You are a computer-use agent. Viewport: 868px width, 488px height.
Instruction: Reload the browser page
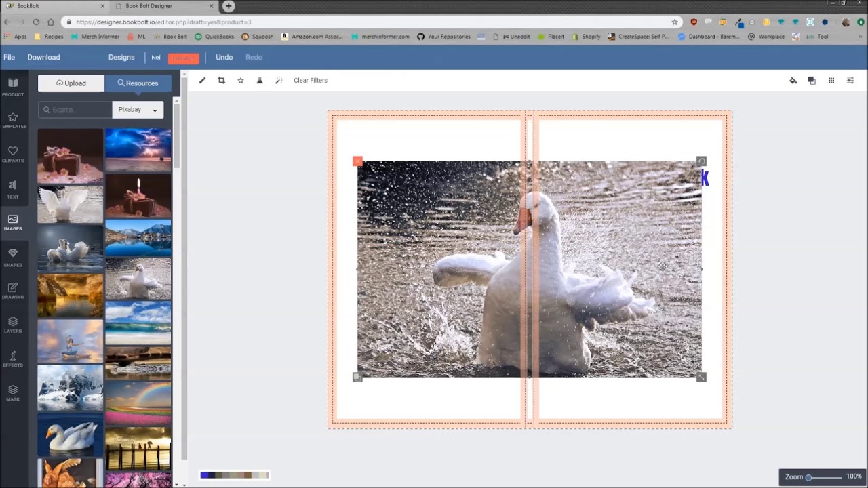(36, 22)
